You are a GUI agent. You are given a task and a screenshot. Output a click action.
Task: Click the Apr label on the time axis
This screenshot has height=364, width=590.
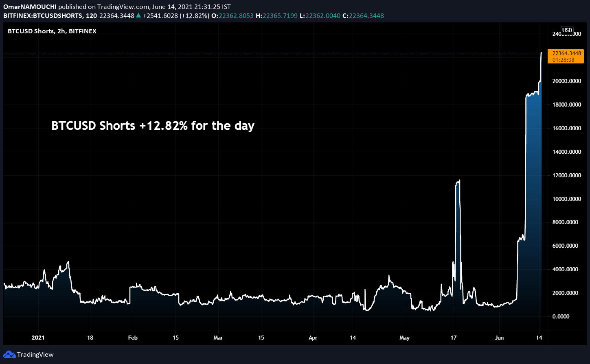pos(313,338)
